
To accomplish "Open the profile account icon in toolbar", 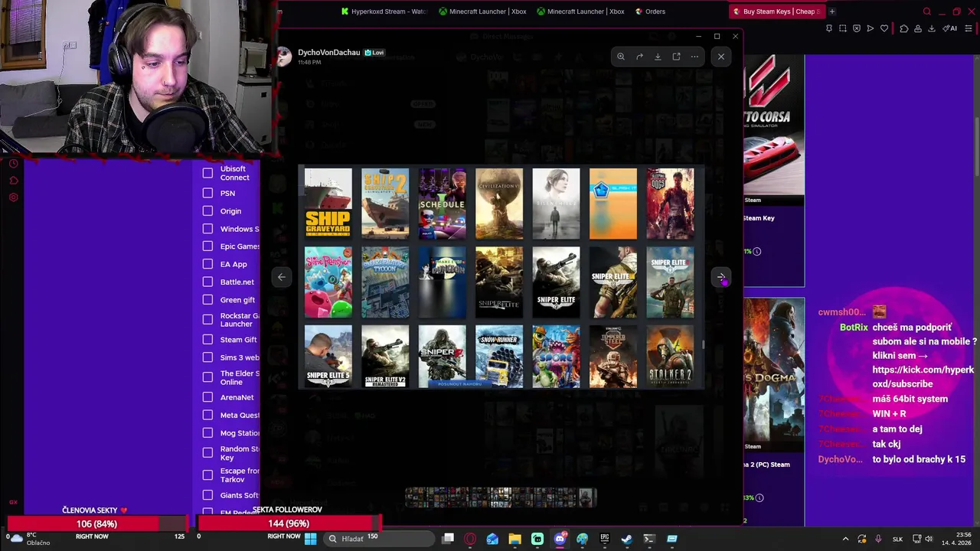I will (917, 28).
